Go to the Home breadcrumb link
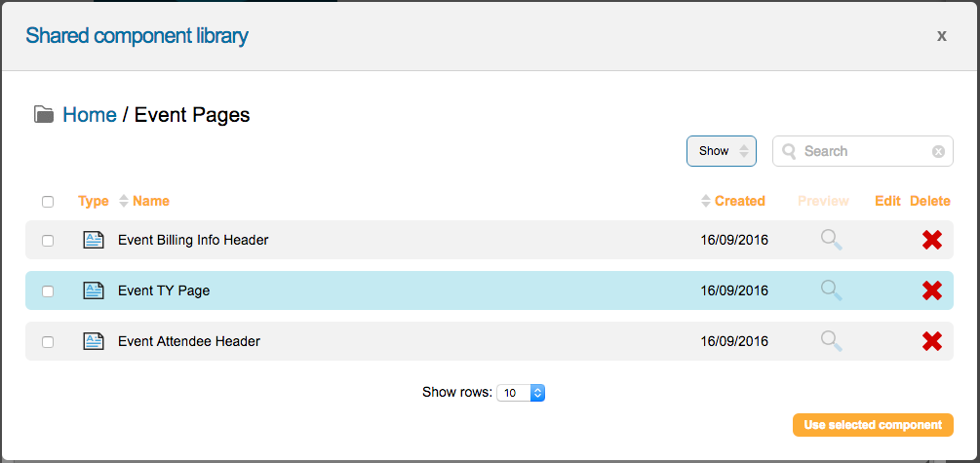 90,115
